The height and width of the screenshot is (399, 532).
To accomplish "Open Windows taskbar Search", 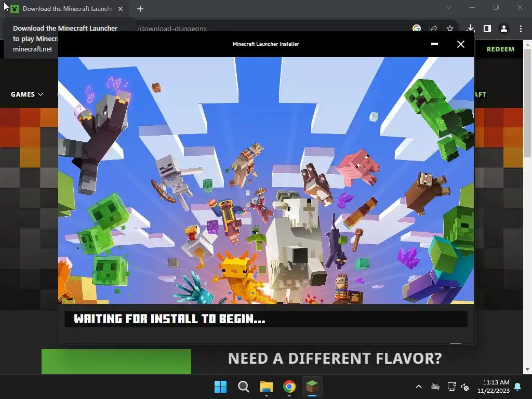I will coord(243,387).
